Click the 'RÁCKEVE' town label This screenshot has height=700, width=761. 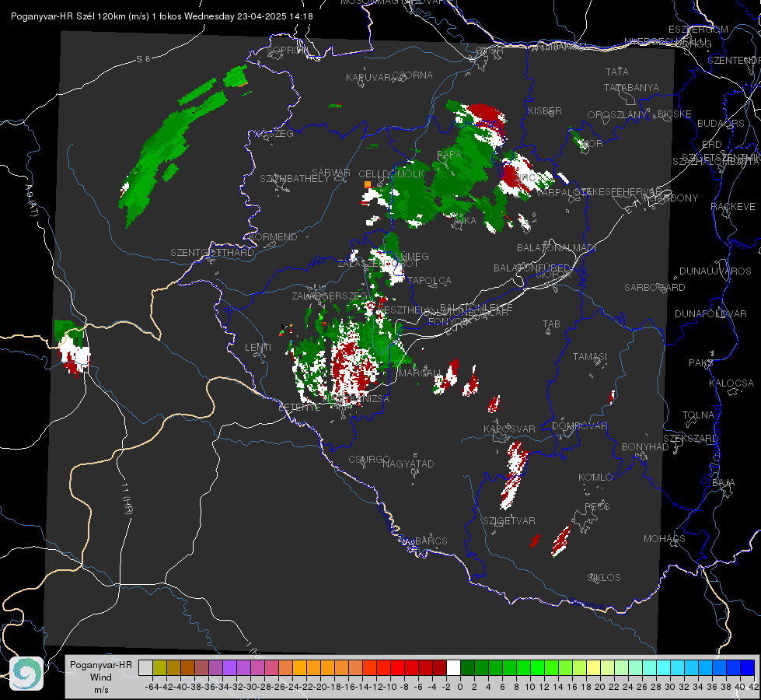tap(733, 207)
